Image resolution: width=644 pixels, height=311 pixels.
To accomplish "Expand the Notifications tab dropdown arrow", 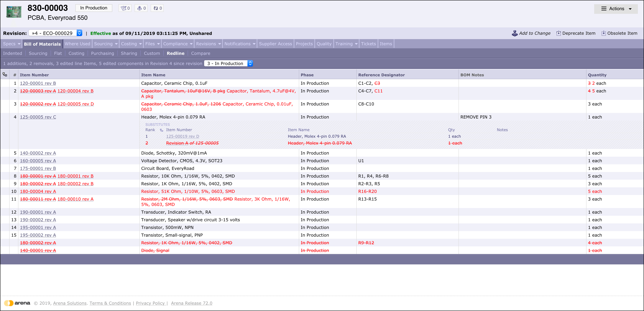I will [254, 44].
